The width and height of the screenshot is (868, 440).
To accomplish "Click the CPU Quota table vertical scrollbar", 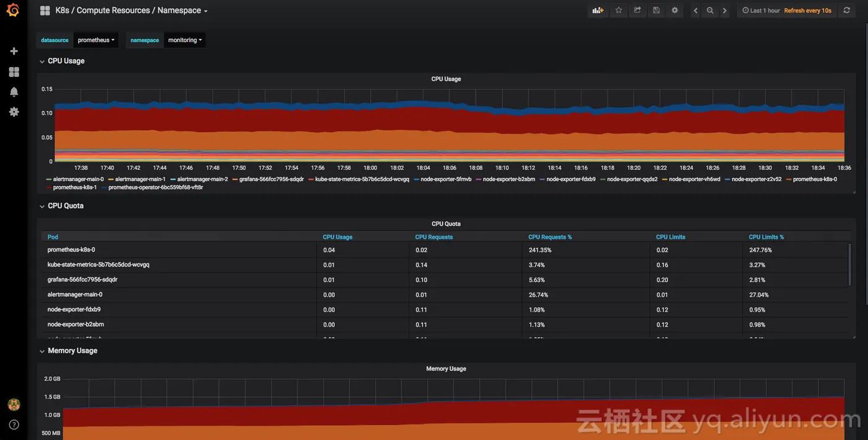I will (x=849, y=265).
